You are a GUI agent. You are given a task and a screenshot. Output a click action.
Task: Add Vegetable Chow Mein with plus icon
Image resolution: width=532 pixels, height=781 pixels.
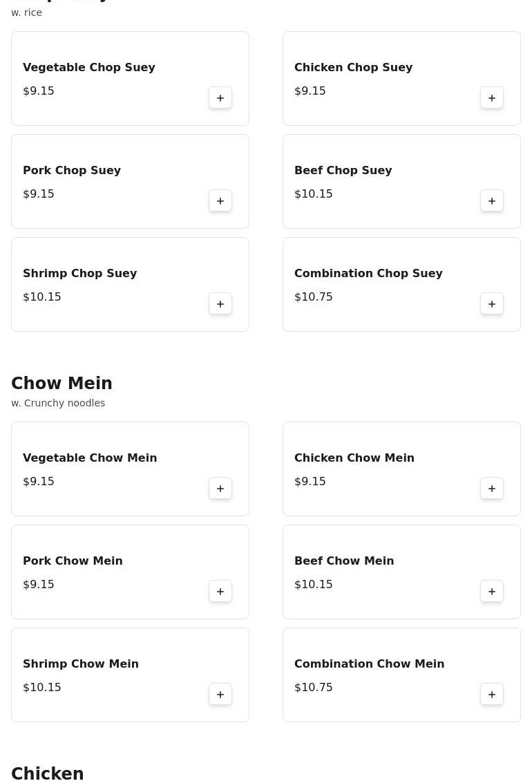220,489
